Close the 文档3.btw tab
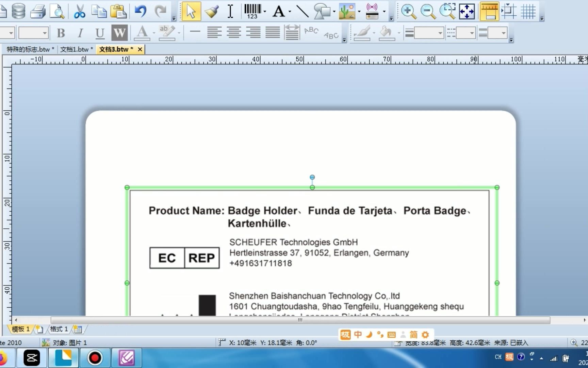The height and width of the screenshot is (368, 588). pyautogui.click(x=140, y=49)
